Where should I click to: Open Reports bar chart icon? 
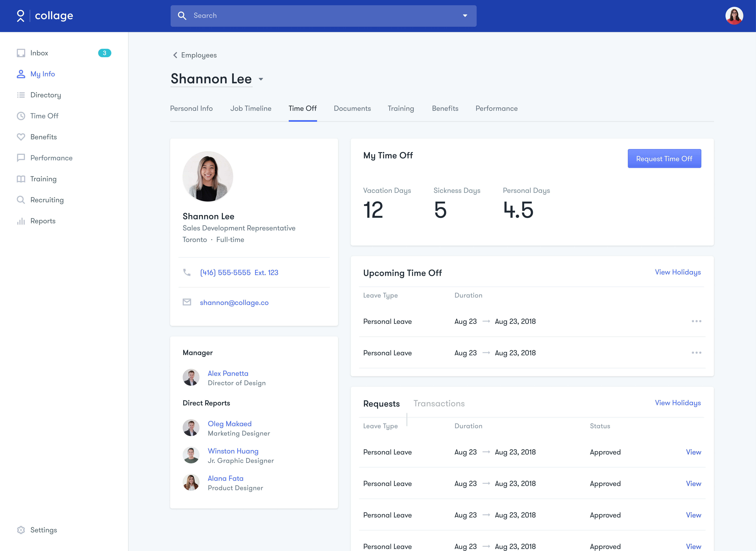click(x=21, y=221)
